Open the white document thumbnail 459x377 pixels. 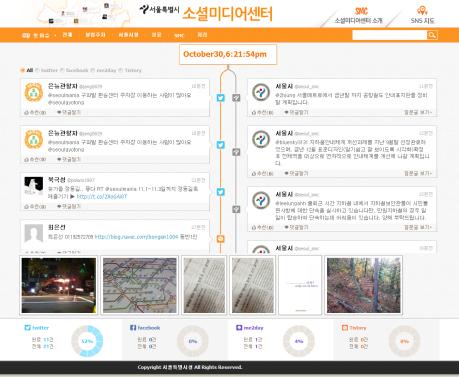click(300, 285)
